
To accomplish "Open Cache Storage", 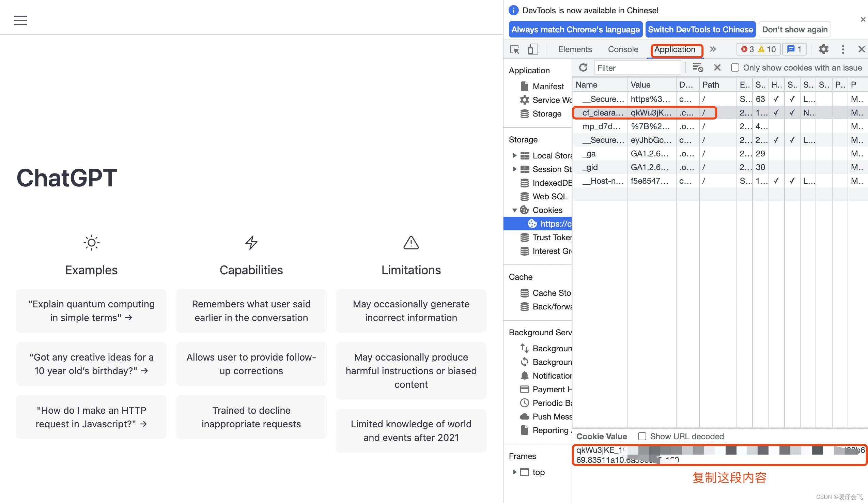I will (x=546, y=293).
